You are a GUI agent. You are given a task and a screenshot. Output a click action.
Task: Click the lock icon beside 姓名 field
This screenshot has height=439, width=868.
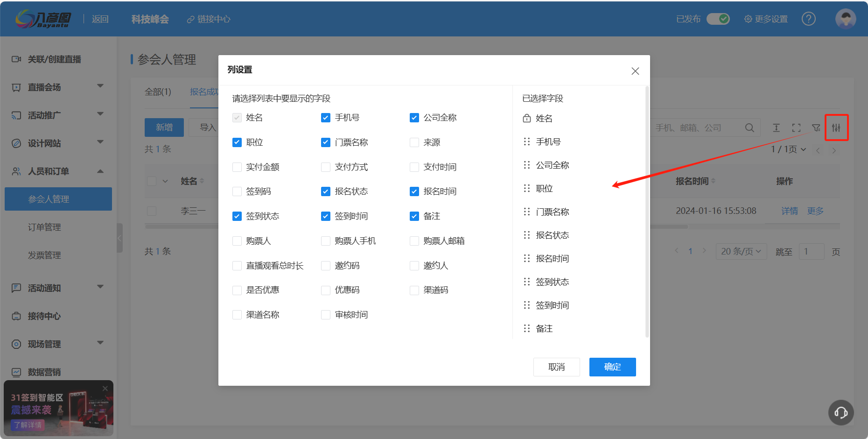[x=526, y=118]
